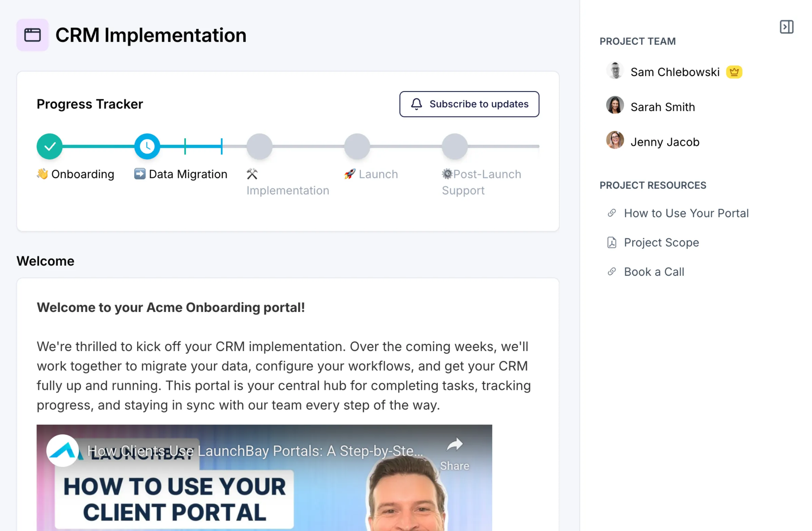Collapse the right sidebar panel

point(786,27)
